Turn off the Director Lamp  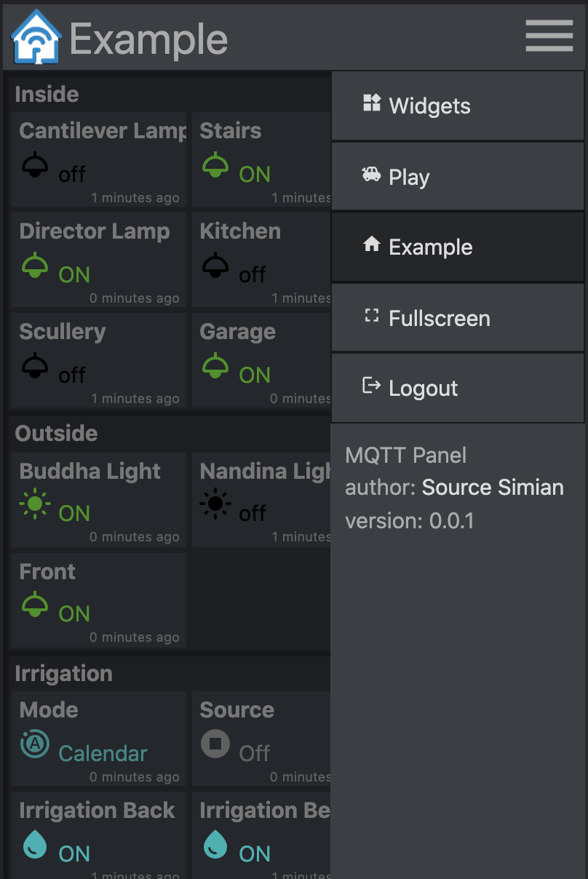[35, 266]
